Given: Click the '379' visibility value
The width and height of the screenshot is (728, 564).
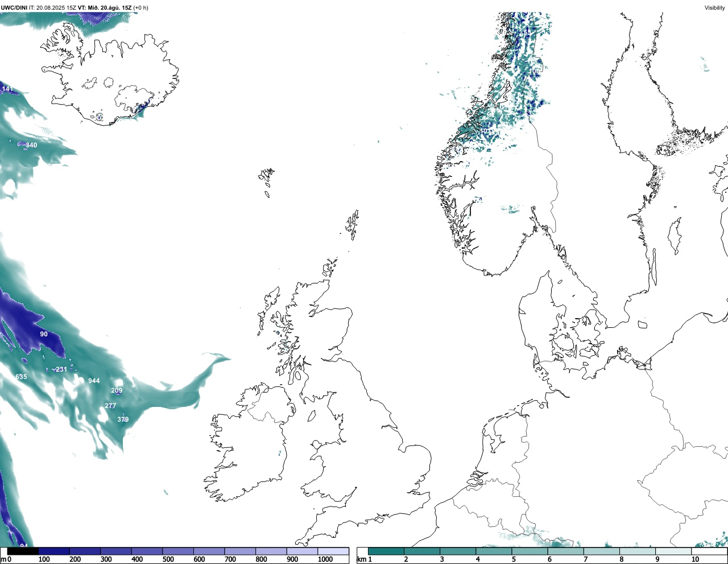Looking at the screenshot, I should tap(123, 419).
